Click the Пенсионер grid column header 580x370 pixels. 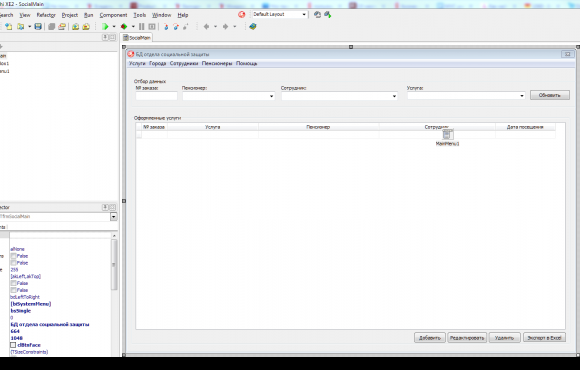coord(318,127)
